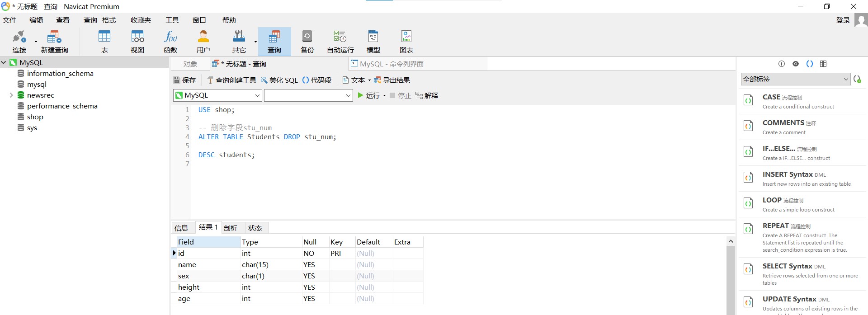Click the 登录 (Login) link
This screenshot has width=868, height=315.
coord(843,20)
